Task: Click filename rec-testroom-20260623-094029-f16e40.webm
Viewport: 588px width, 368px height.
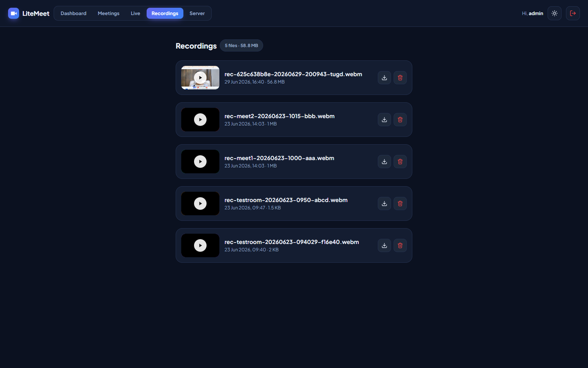Action: point(291,242)
